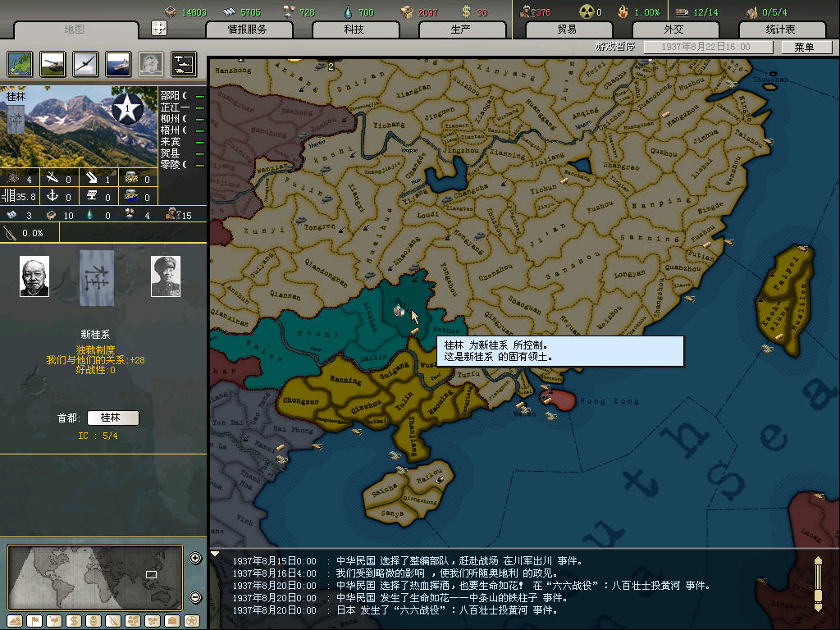Switch to supply coins map mode
This screenshot has height=630, width=840.
[94, 621]
